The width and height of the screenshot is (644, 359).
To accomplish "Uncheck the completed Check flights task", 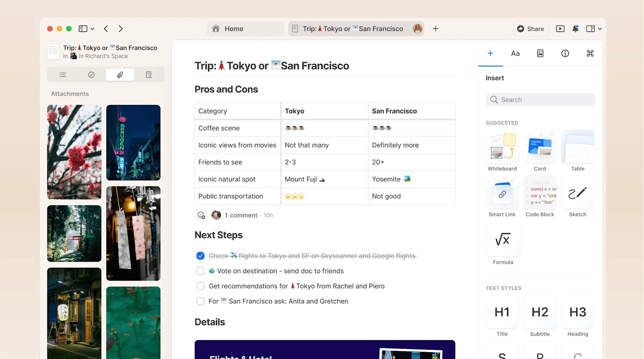I will click(x=200, y=256).
